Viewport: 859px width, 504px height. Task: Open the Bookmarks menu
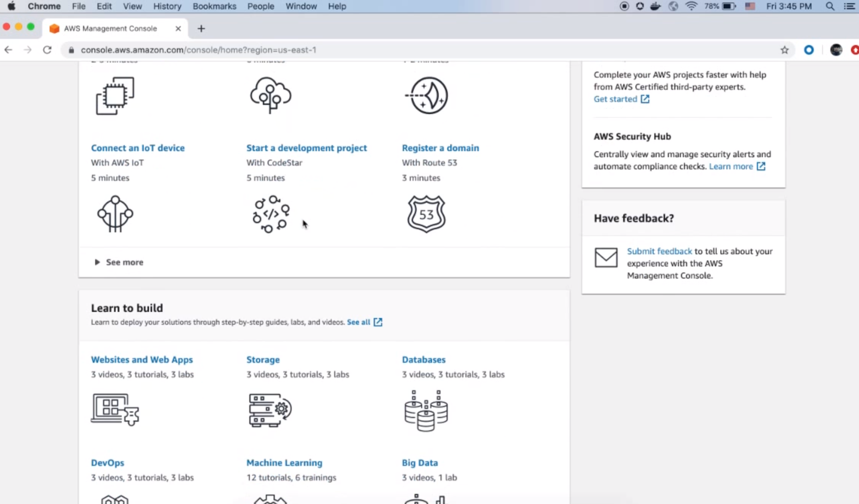[x=214, y=7]
